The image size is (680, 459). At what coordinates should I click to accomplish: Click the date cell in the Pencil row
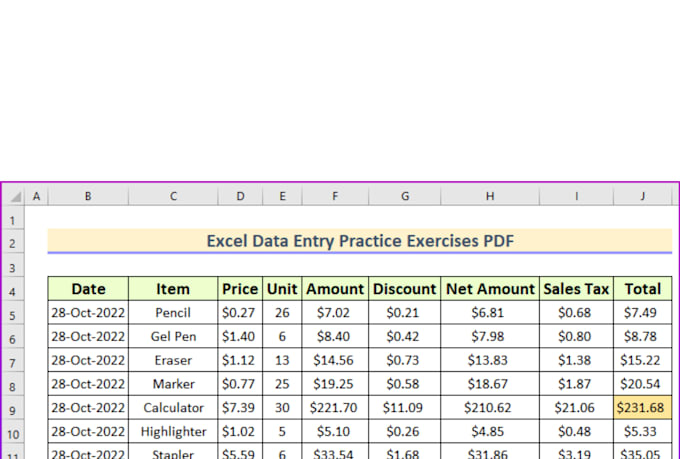click(x=88, y=312)
